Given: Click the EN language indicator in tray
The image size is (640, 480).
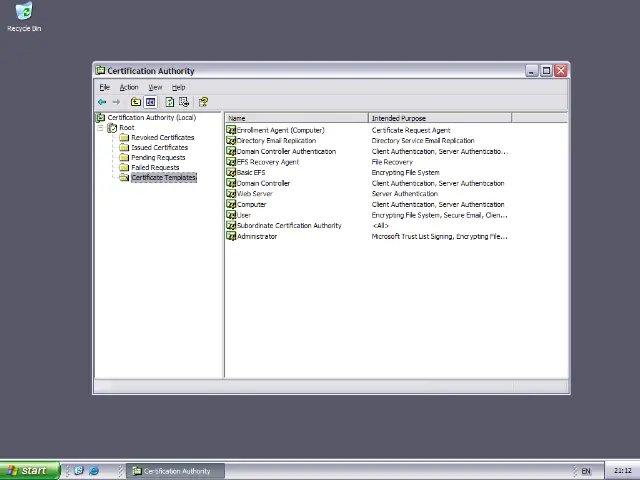Looking at the screenshot, I should [x=586, y=471].
